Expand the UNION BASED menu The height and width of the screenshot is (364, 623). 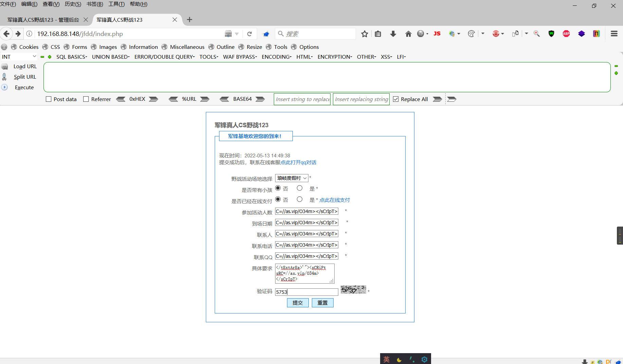(111, 57)
